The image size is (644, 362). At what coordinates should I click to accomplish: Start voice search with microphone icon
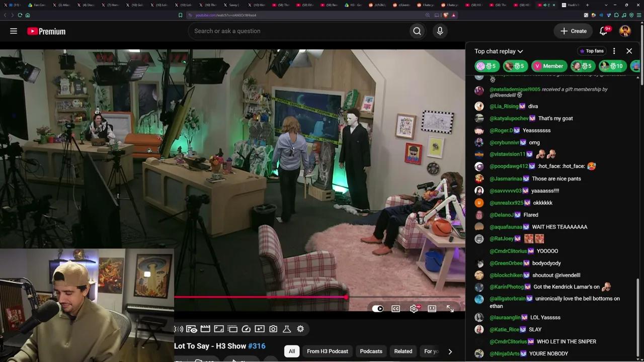coord(440,31)
